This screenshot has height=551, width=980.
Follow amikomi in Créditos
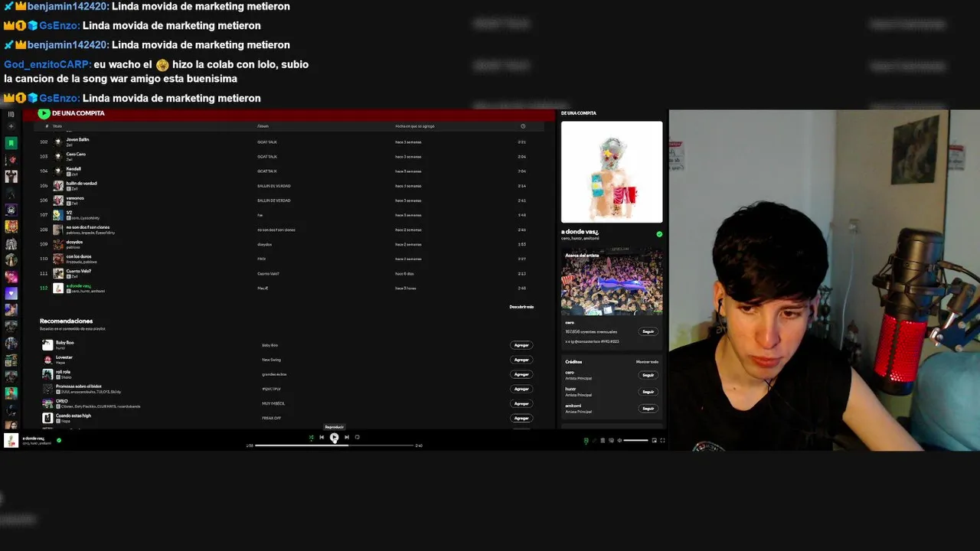click(648, 409)
